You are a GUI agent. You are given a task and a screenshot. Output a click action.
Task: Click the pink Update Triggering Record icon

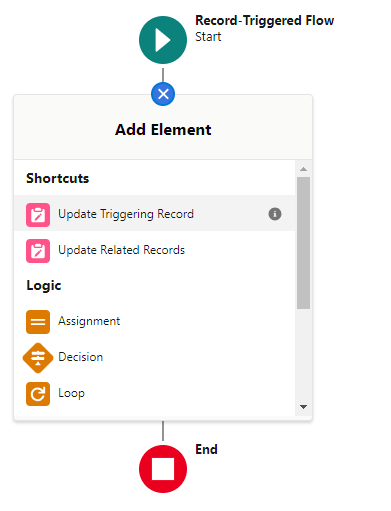(38, 215)
